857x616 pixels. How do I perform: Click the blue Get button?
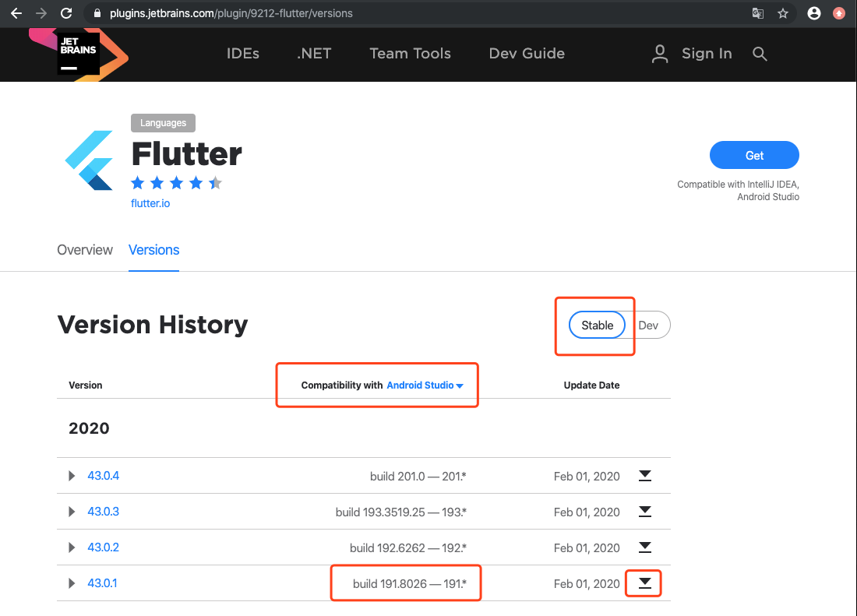point(754,155)
